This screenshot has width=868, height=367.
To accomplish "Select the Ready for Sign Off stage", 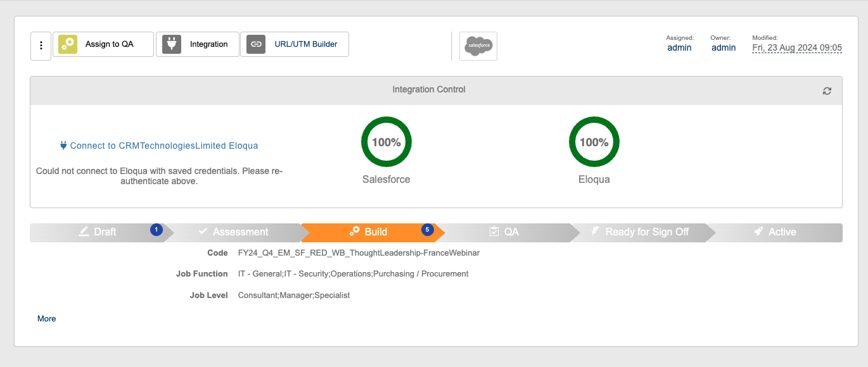I will (x=640, y=232).
